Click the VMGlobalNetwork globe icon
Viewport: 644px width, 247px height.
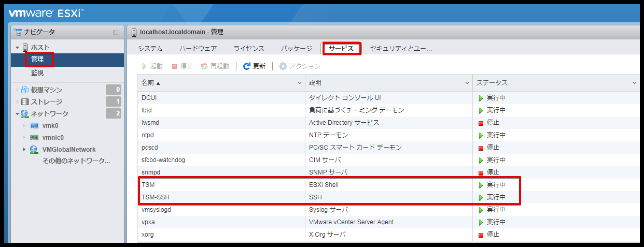[34, 150]
